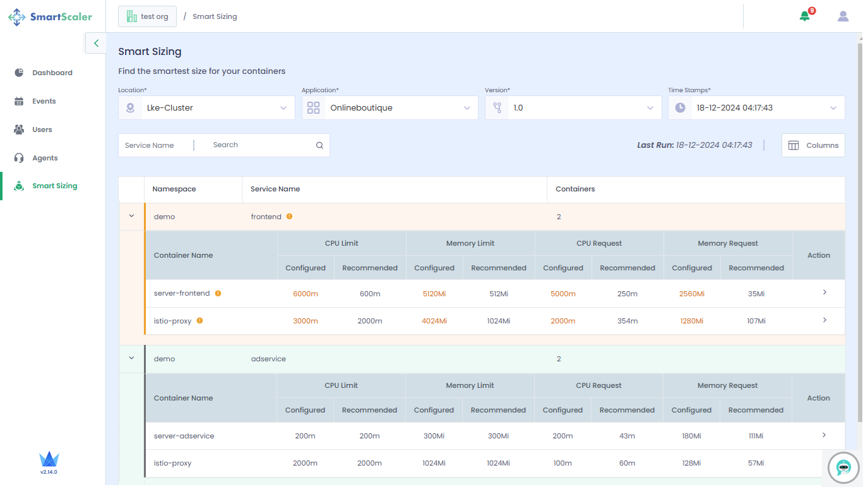Screen dimensions: 868x494
Task: Click the test org organization button
Action: [x=147, y=16]
